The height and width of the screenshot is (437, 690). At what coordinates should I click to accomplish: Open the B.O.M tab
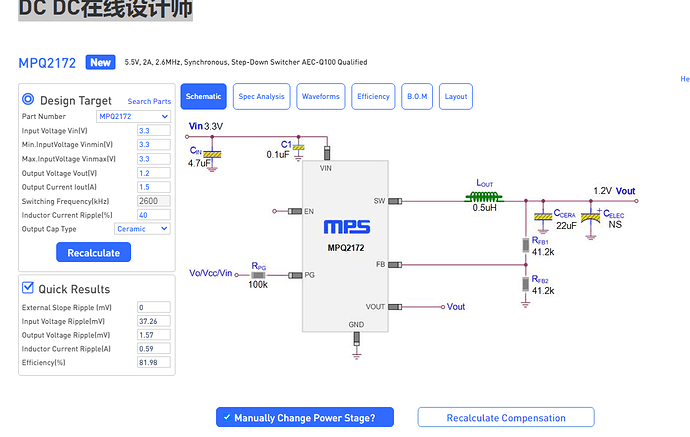tap(417, 96)
